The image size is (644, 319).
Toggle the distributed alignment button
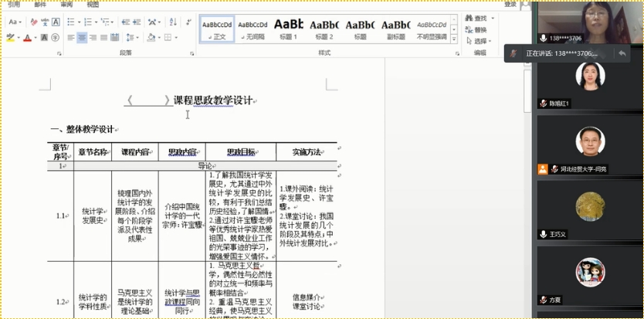[116, 37]
